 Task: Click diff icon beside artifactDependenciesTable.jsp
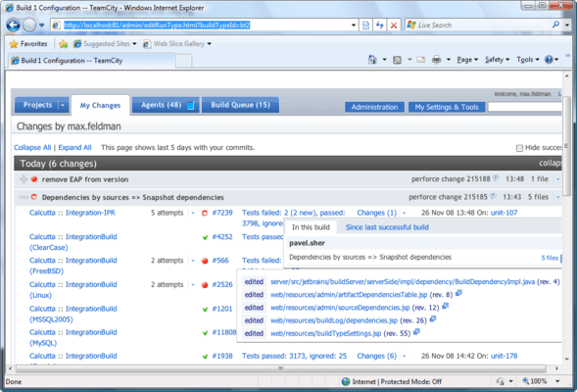coord(458,293)
